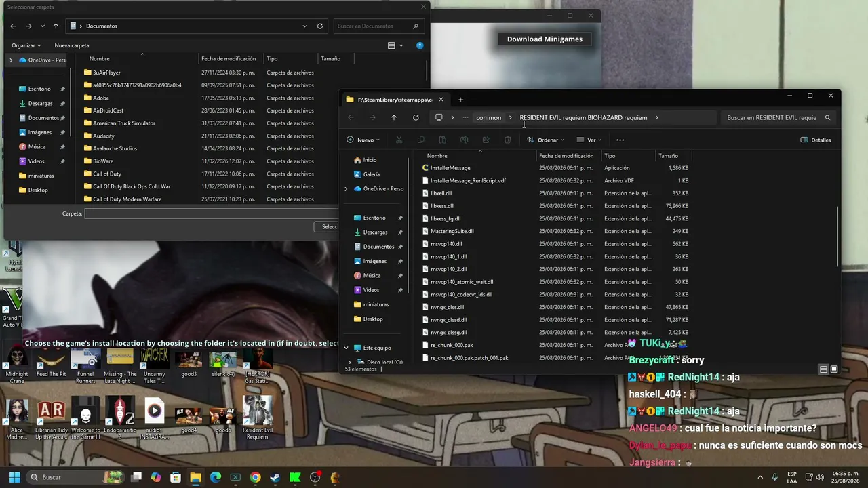The width and height of the screenshot is (868, 488).
Task: Open Microsoft Edge from the taskbar
Action: [x=216, y=477]
